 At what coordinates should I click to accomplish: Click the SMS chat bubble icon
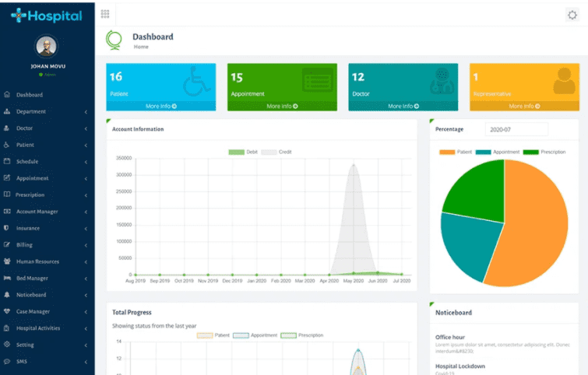tap(7, 361)
